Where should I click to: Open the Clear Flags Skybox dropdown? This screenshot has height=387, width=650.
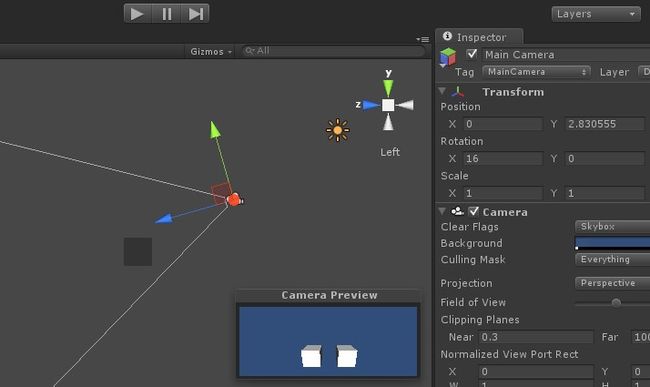coord(613,227)
